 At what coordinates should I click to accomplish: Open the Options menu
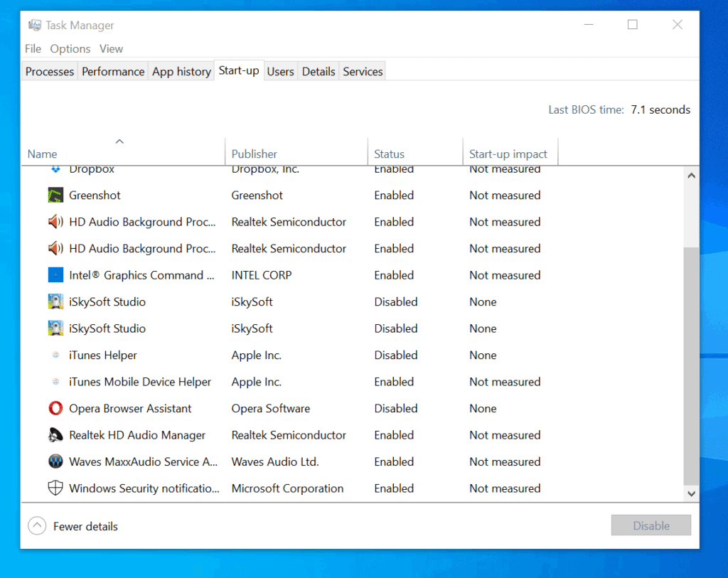pos(70,48)
